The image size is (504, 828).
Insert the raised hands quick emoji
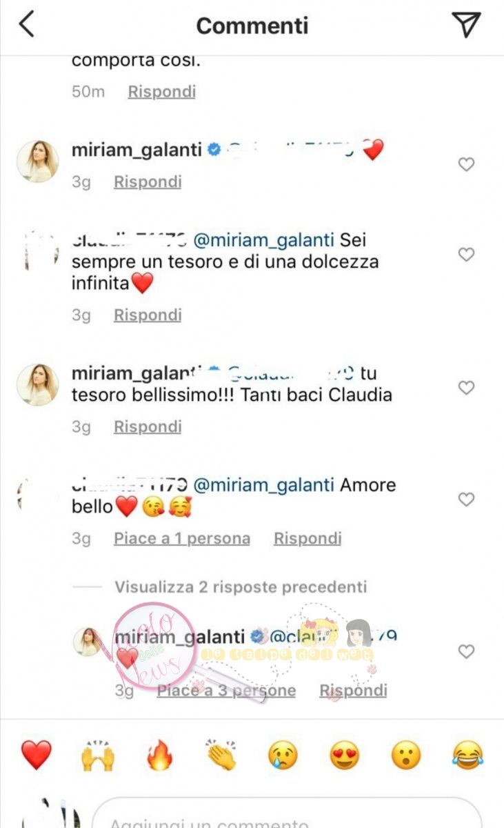[x=97, y=755]
